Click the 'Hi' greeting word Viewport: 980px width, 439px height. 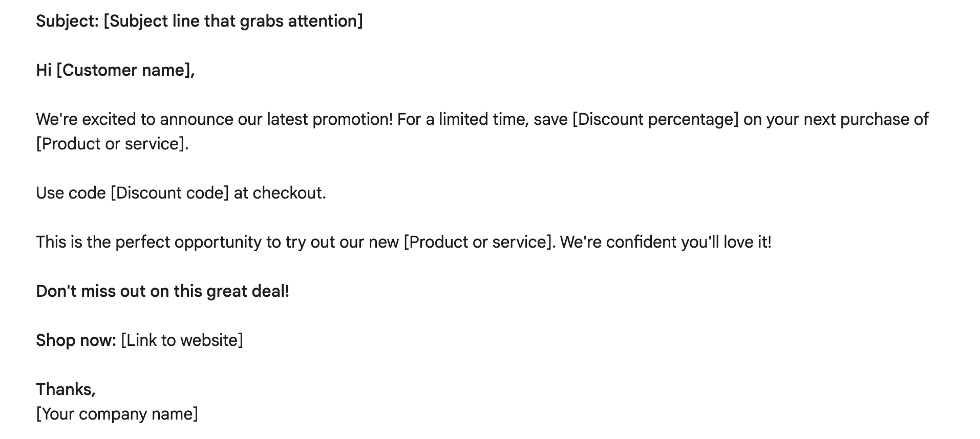(44, 70)
